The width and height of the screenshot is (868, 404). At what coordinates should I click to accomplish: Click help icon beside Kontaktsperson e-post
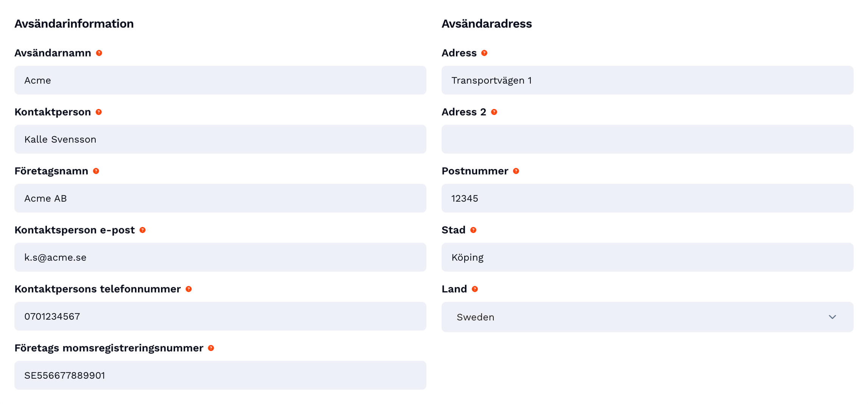coord(143,230)
